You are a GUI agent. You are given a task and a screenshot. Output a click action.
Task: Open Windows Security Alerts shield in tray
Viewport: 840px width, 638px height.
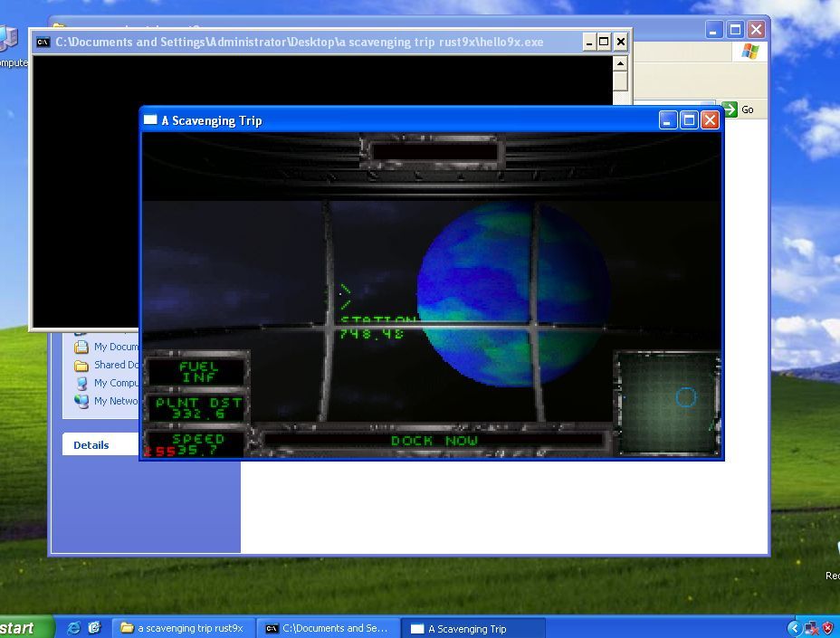826,628
